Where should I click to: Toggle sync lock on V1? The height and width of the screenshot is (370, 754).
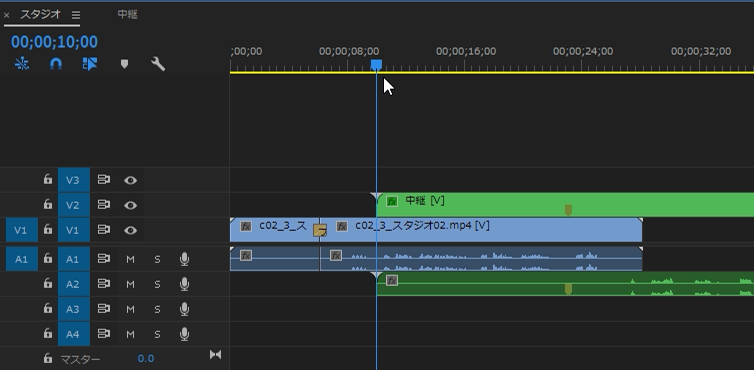pyautogui.click(x=104, y=230)
